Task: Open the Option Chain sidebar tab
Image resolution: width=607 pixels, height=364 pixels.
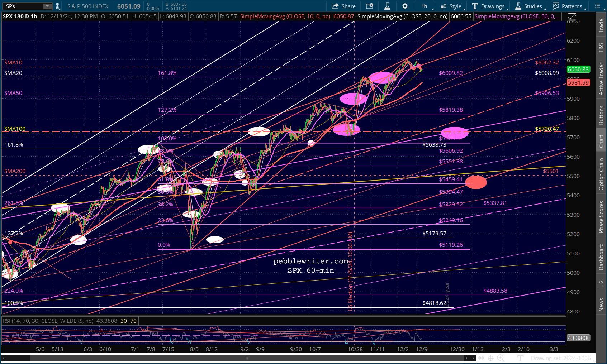Action: 601,174
